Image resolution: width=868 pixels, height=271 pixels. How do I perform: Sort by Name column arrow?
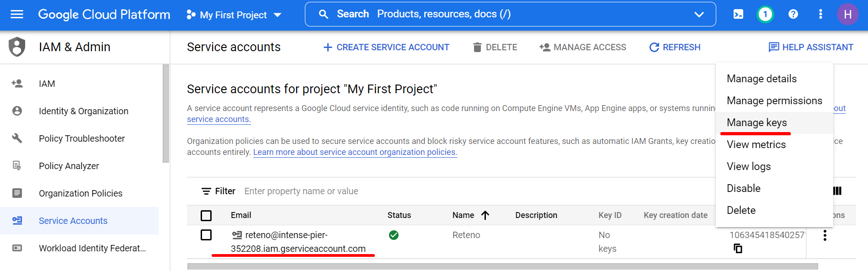point(485,215)
